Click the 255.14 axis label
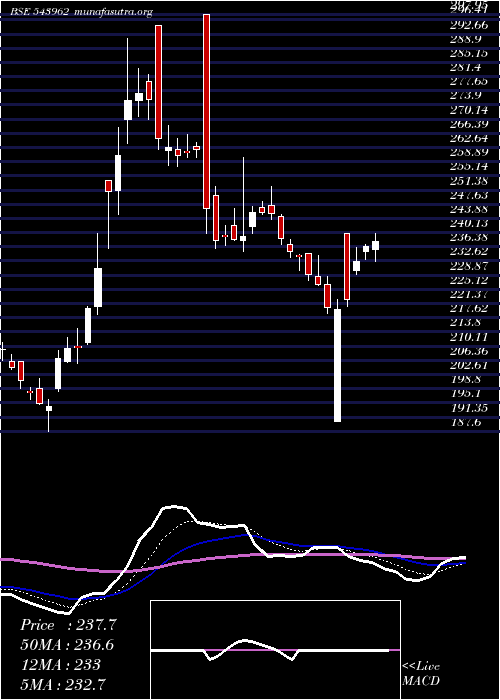Screen dimensions: 500x700 click(469, 166)
